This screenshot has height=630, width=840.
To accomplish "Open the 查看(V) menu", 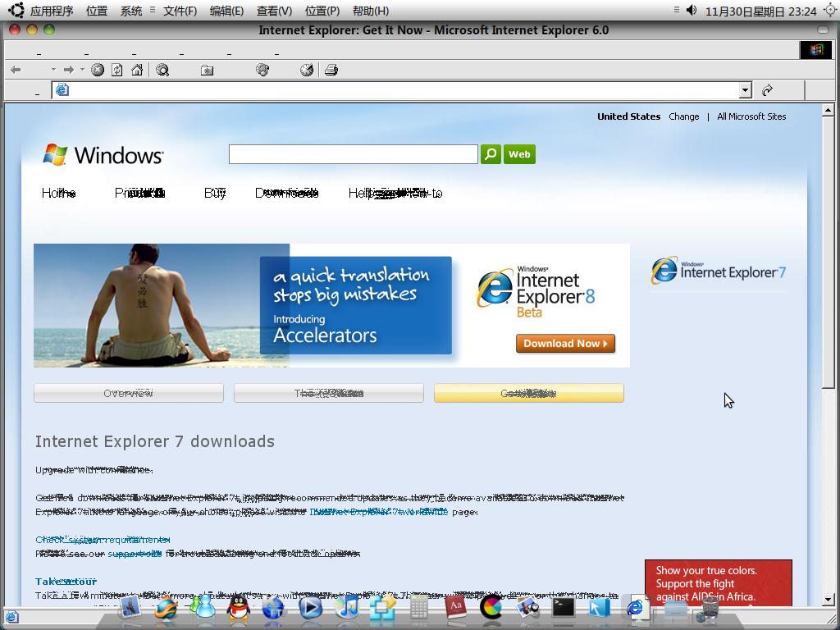I will tap(274, 11).
